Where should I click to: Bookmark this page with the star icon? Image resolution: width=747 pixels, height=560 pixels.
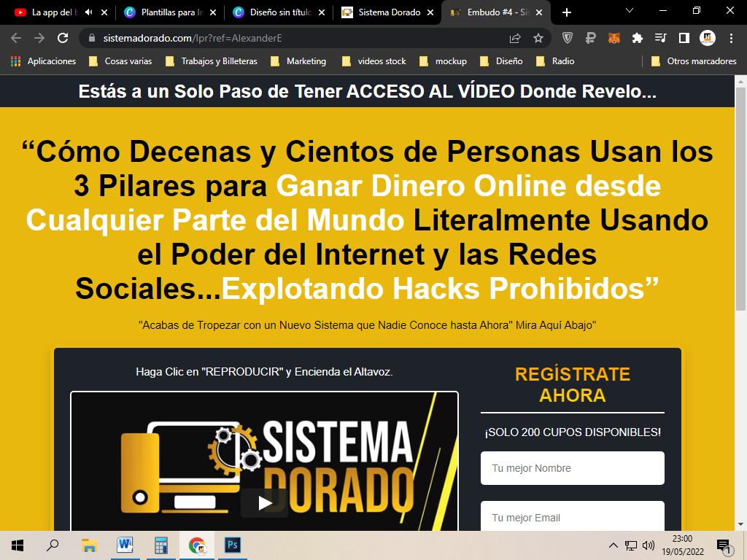click(538, 38)
